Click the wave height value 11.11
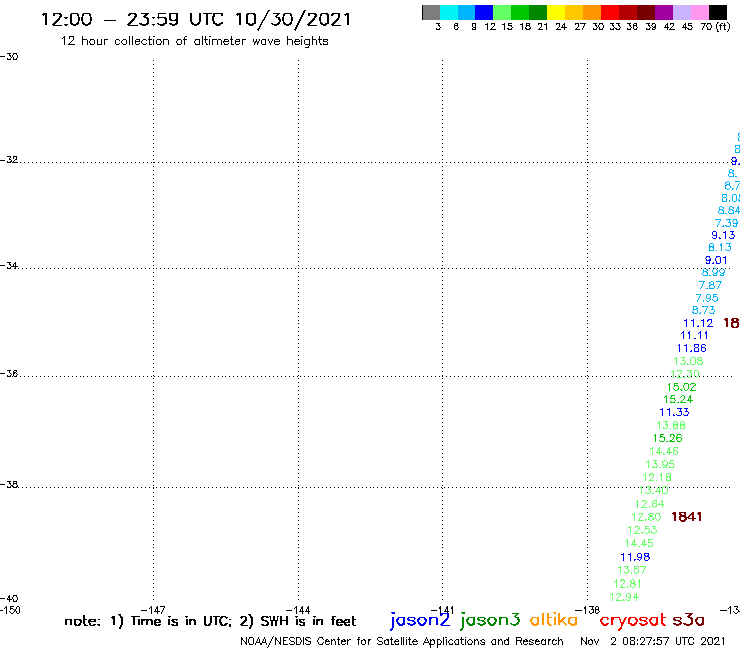This screenshot has width=740, height=650. point(694,336)
